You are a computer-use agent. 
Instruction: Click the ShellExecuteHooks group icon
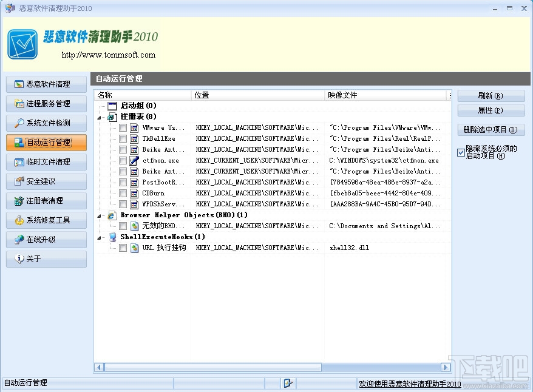tap(112, 237)
